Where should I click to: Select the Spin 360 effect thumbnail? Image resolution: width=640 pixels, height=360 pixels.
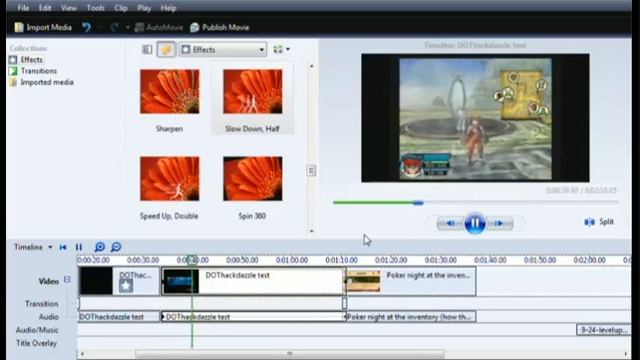[252, 178]
